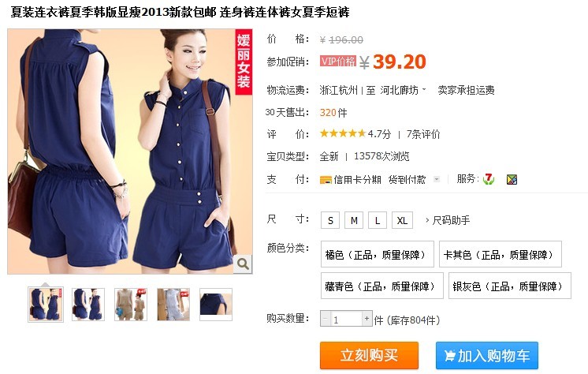Image resolution: width=588 pixels, height=374 pixels.
Task: Open the 7条评价 reviews link
Action: coord(423,133)
